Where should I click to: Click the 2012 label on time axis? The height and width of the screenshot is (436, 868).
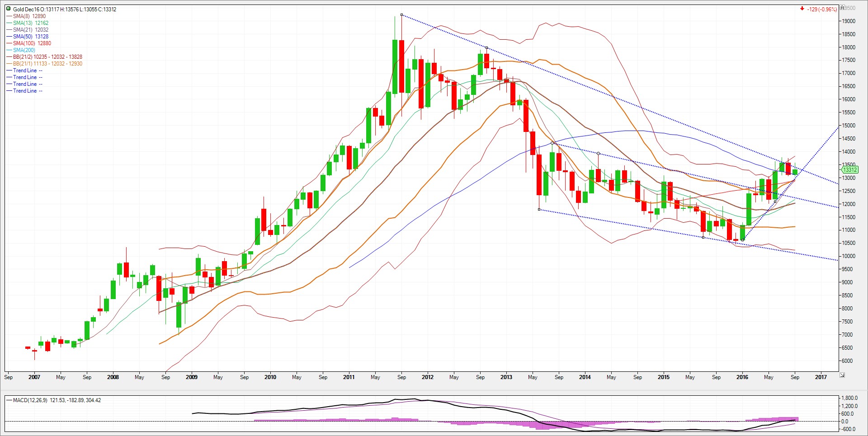click(428, 377)
